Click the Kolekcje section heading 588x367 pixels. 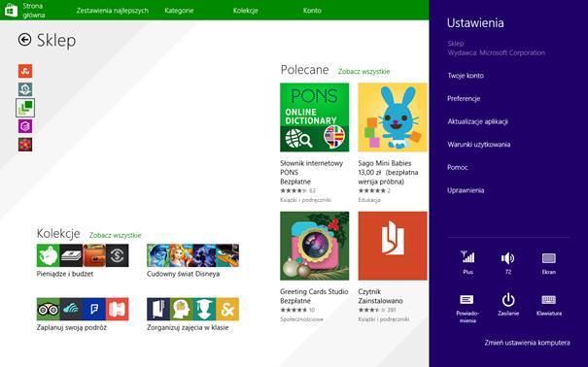[x=58, y=234]
